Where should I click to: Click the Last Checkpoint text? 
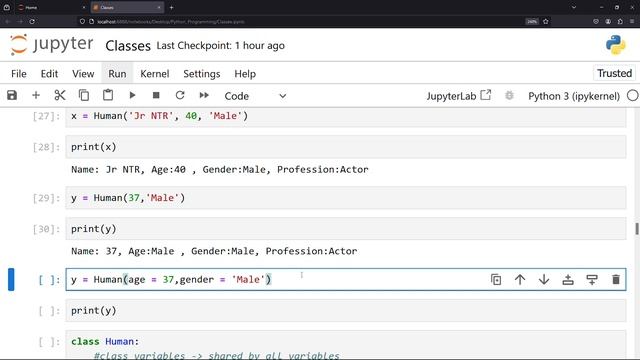point(220,46)
